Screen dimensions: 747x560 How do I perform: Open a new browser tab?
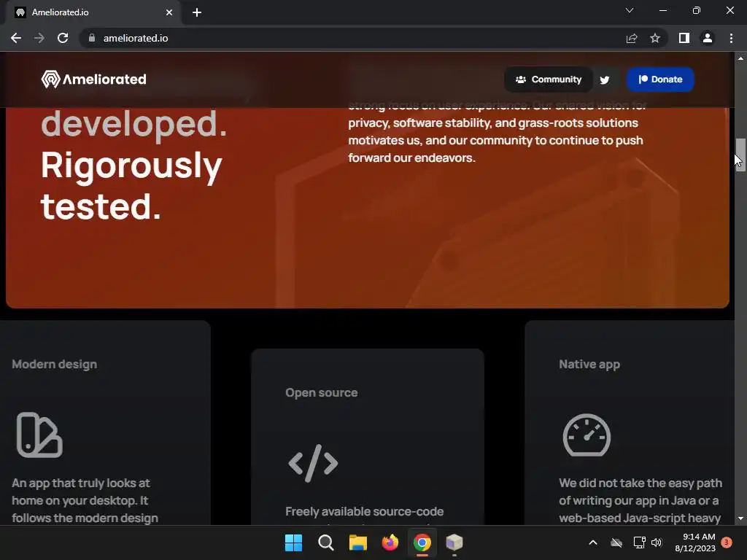pos(197,12)
